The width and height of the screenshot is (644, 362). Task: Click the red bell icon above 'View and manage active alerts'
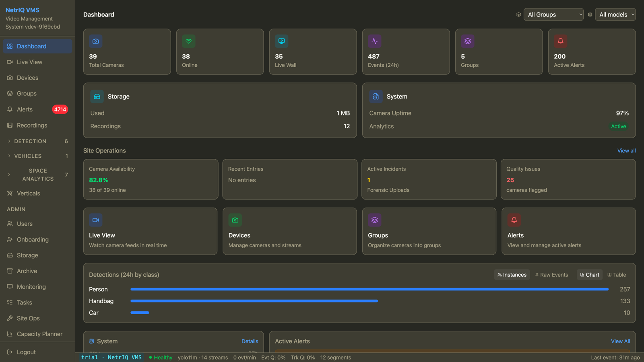514,220
